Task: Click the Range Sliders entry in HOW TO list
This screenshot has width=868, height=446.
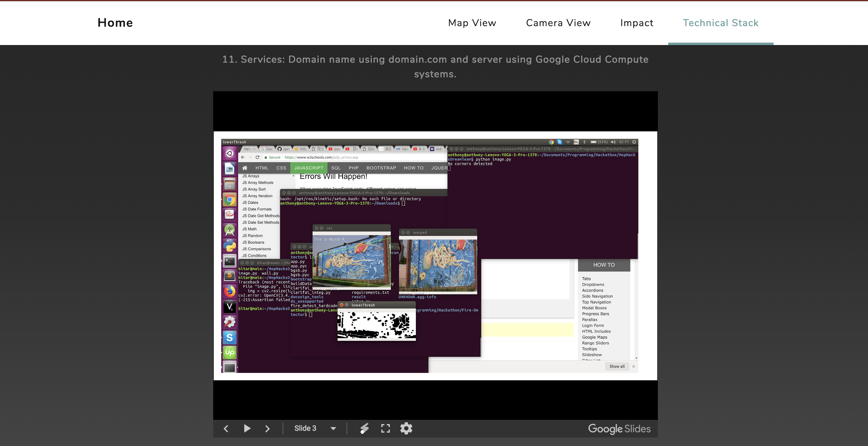Action: tap(595, 343)
